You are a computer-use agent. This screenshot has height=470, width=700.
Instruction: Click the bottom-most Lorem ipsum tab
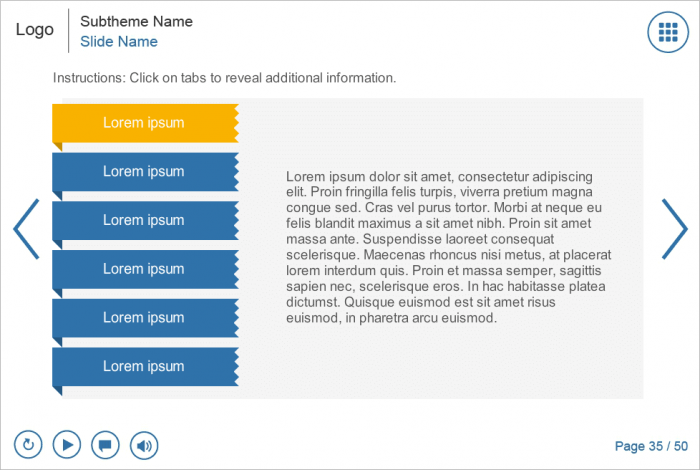pyautogui.click(x=144, y=367)
